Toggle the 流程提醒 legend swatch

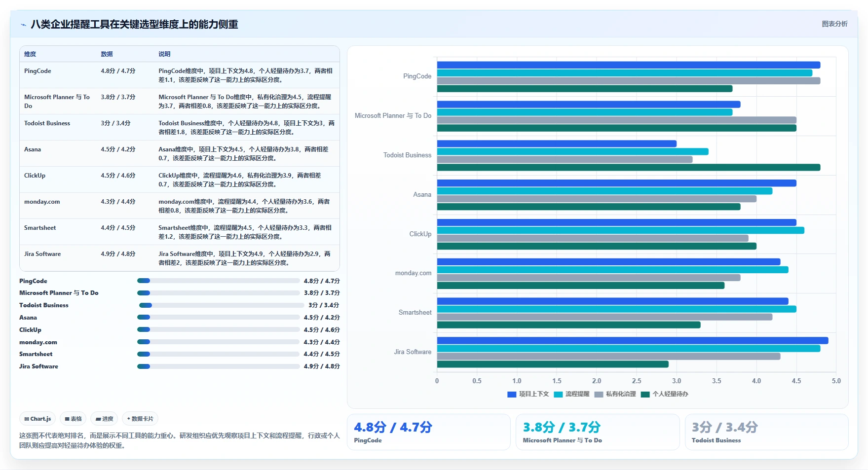[x=558, y=394]
